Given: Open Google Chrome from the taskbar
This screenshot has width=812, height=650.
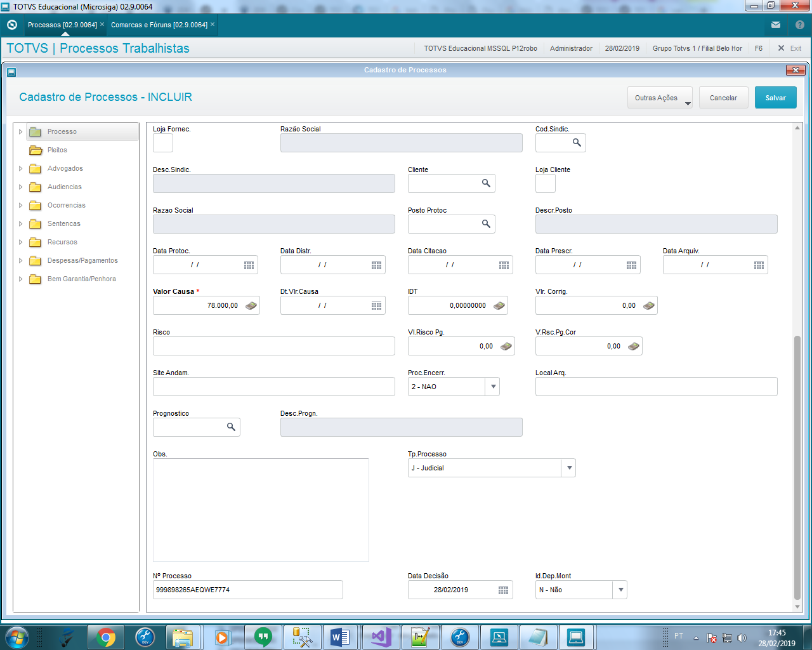Looking at the screenshot, I should 106,637.
